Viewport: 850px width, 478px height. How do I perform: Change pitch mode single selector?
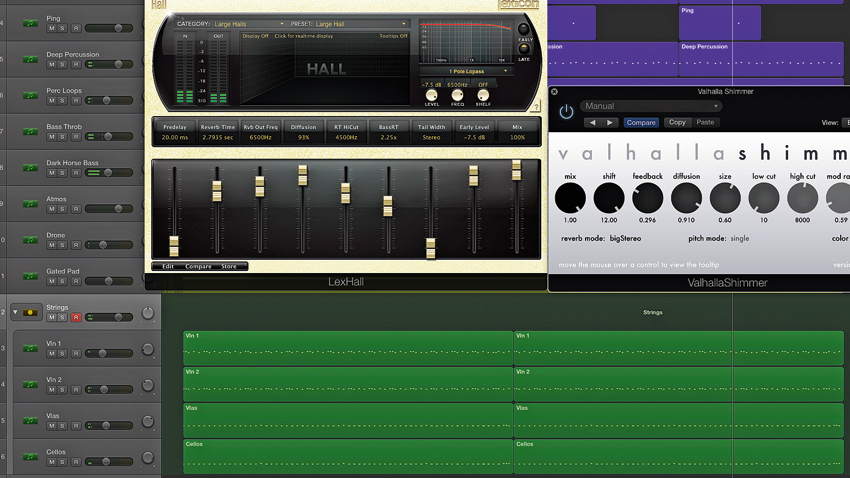click(x=739, y=238)
